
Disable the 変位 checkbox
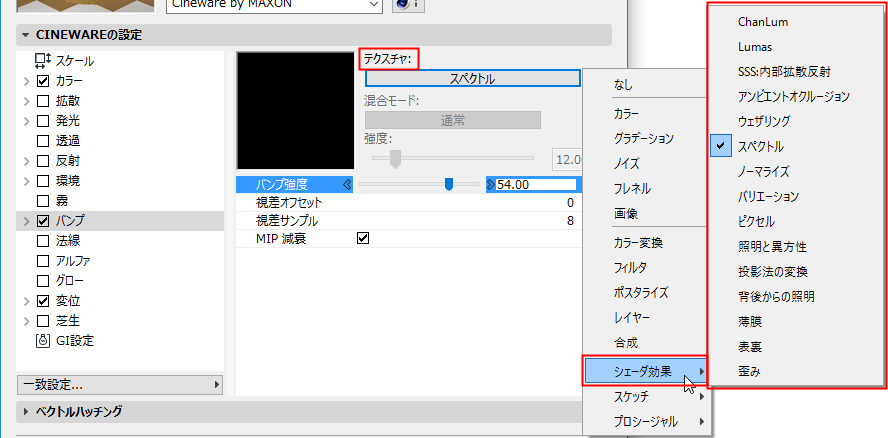pos(43,300)
